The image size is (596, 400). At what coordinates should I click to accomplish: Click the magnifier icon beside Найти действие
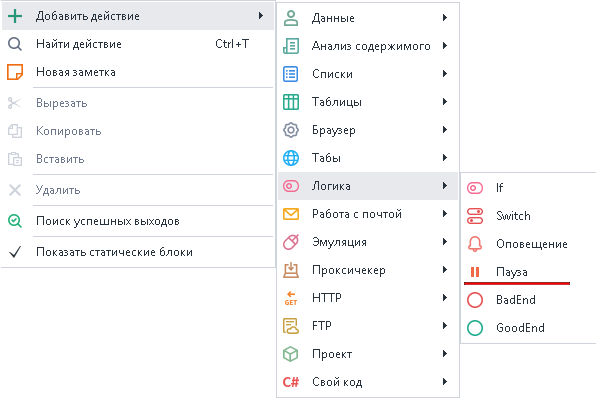(x=15, y=44)
